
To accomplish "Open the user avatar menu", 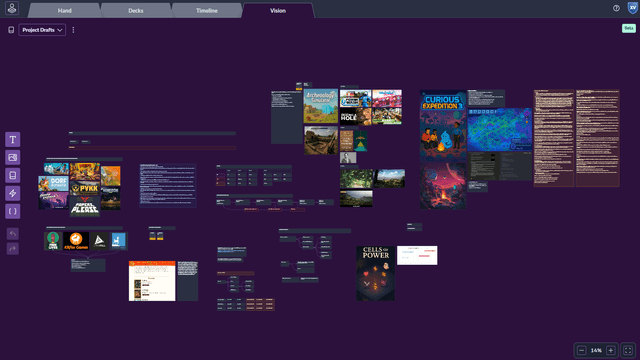I will click(632, 8).
